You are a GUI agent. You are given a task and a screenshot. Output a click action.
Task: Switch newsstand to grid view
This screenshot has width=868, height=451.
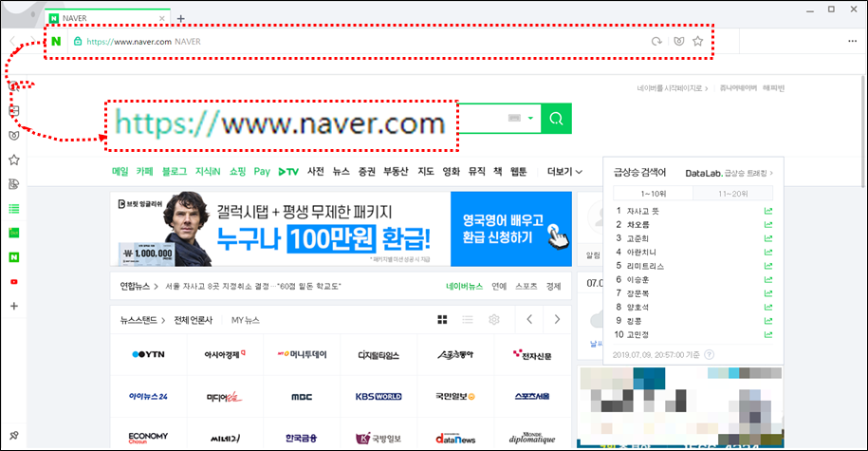442,320
